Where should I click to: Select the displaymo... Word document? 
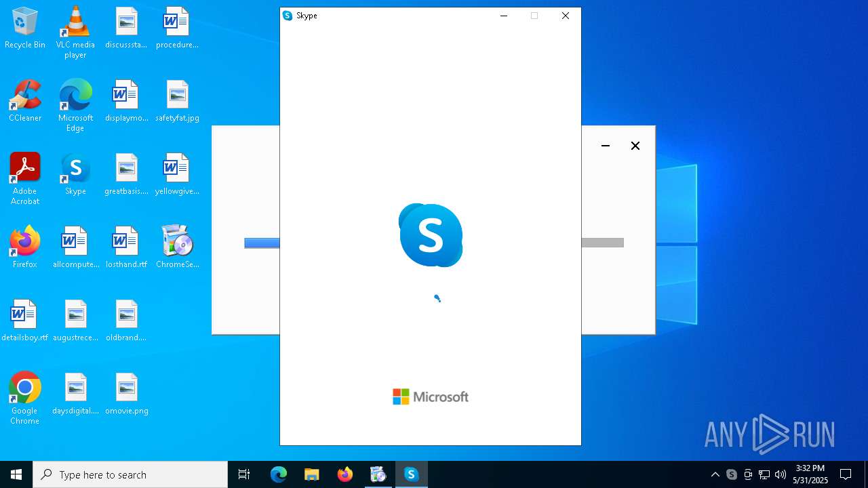[x=126, y=102]
